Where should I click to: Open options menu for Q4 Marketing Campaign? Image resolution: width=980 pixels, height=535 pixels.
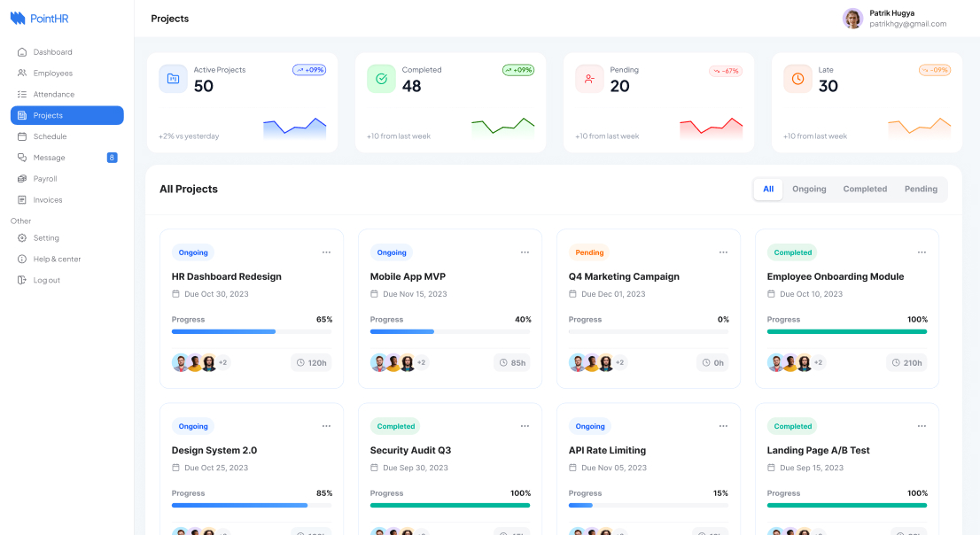723,252
